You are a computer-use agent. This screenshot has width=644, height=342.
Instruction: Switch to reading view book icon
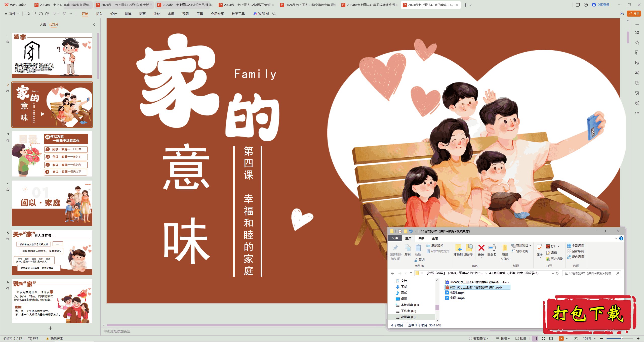[x=551, y=338]
